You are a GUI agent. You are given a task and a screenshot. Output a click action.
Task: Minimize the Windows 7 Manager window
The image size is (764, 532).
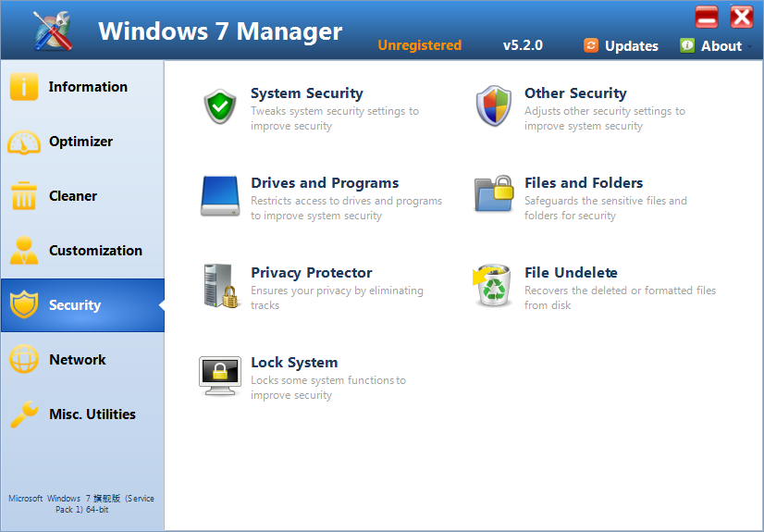[707, 18]
